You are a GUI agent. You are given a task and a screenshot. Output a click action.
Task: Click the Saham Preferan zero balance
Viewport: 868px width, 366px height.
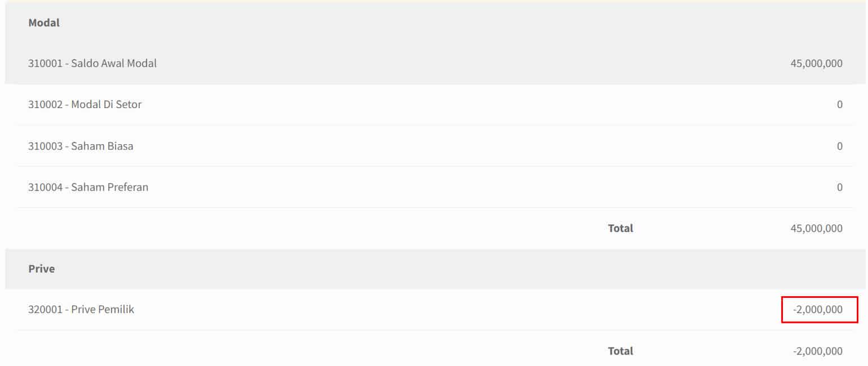[x=840, y=187]
